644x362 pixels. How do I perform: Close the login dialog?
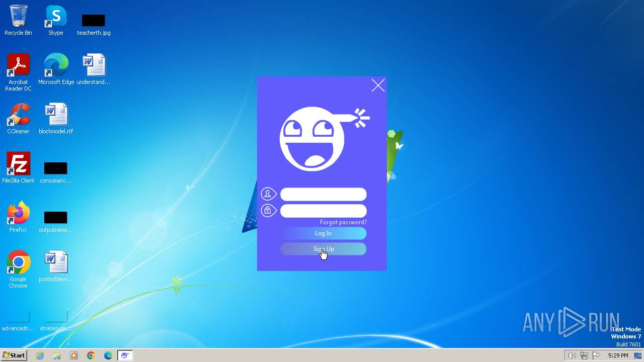[378, 85]
